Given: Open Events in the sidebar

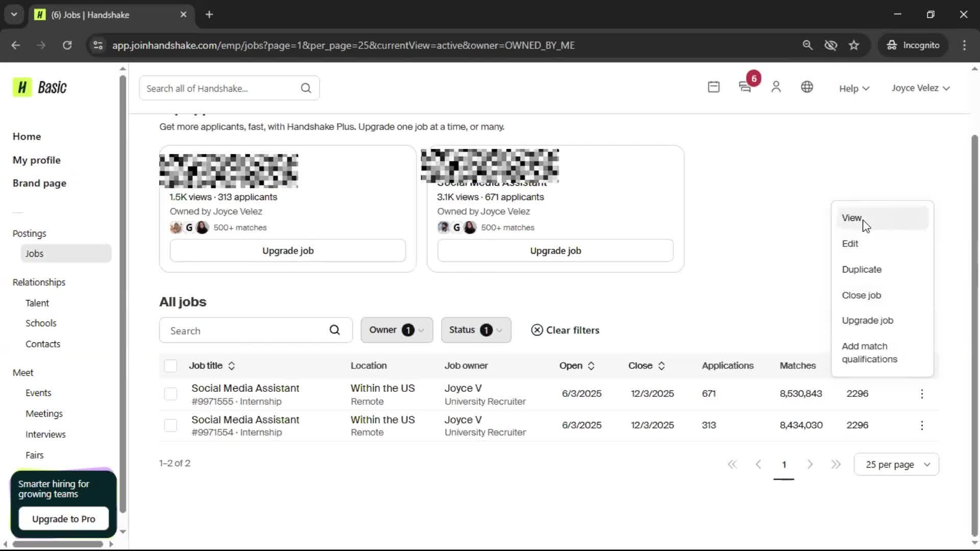Looking at the screenshot, I should point(38,393).
